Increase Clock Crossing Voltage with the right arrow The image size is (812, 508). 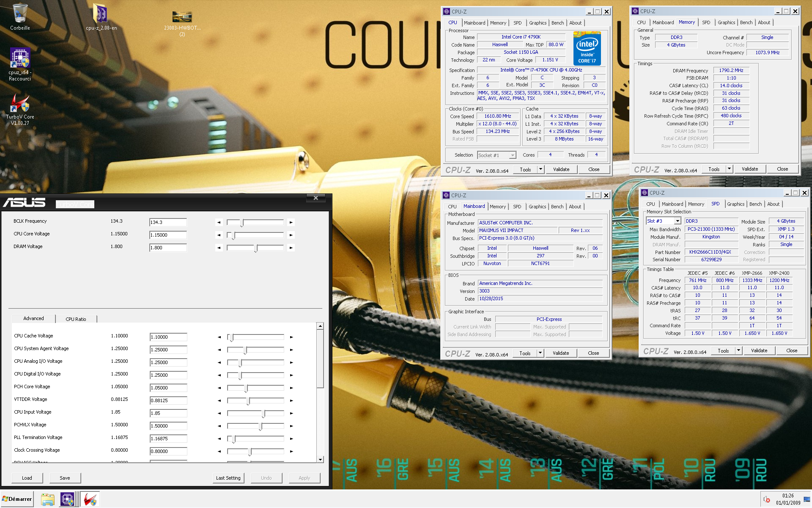pos(291,451)
